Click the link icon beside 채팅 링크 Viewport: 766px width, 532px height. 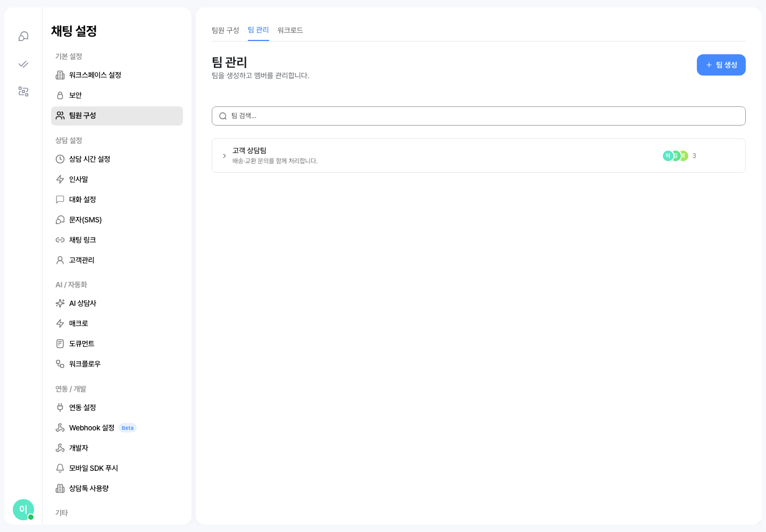(60, 240)
